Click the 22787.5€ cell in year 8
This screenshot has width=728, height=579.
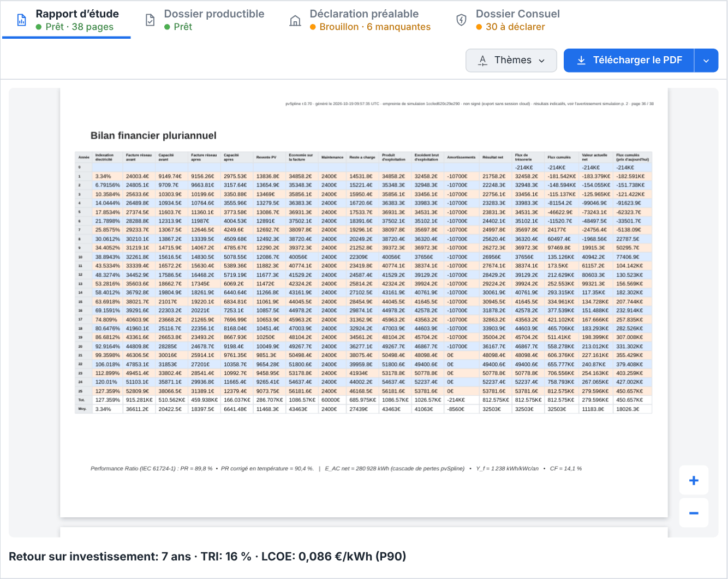click(x=632, y=239)
